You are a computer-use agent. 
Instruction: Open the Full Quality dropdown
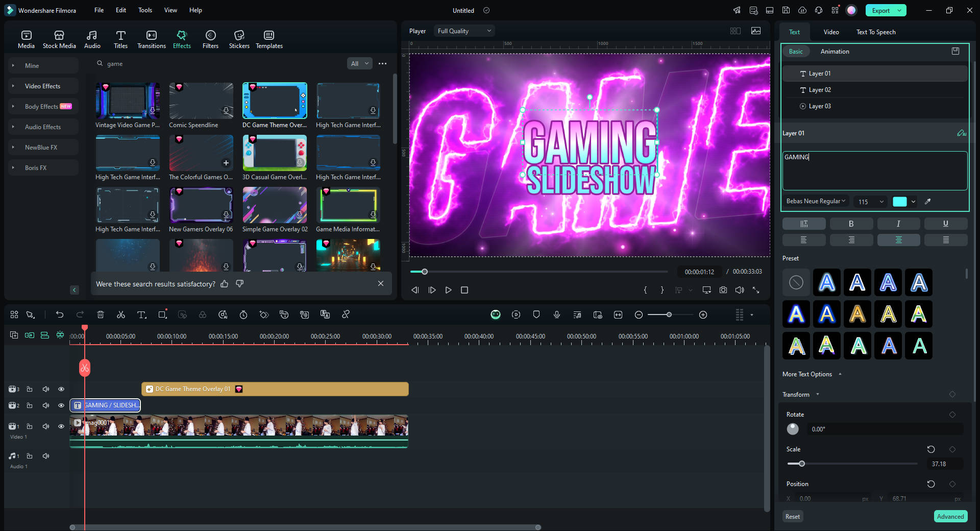[464, 31]
